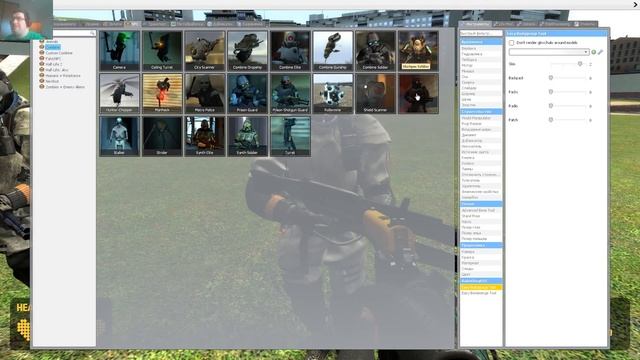Spawn the Combine Elite NPC
Viewport: 640px width, 360px height.
[x=290, y=51]
